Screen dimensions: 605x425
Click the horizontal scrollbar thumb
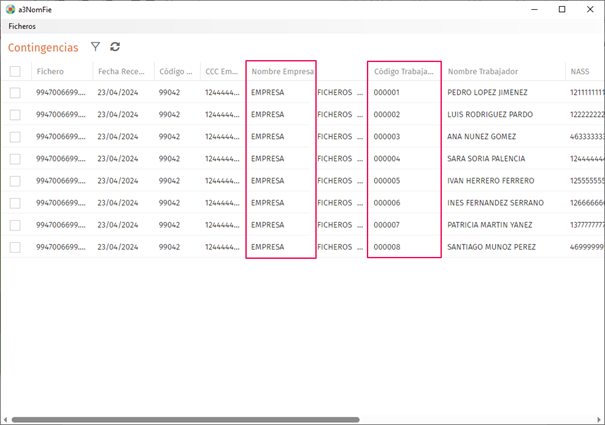[x=186, y=420]
